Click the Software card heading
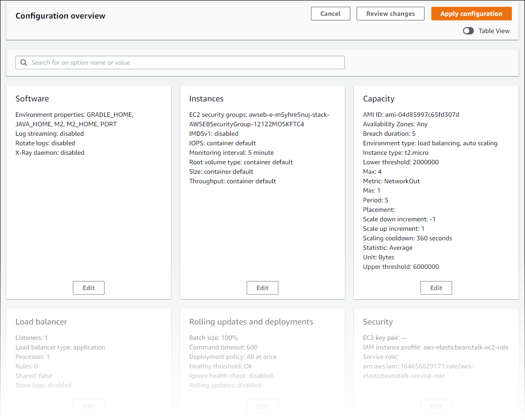This screenshot has width=525, height=420. (32, 99)
